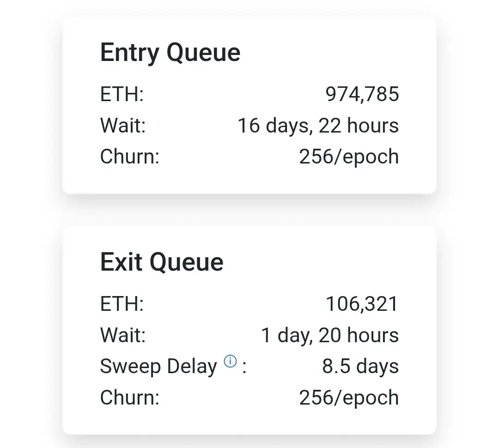Click the 8.5 days sweep delay value

pyautogui.click(x=360, y=366)
